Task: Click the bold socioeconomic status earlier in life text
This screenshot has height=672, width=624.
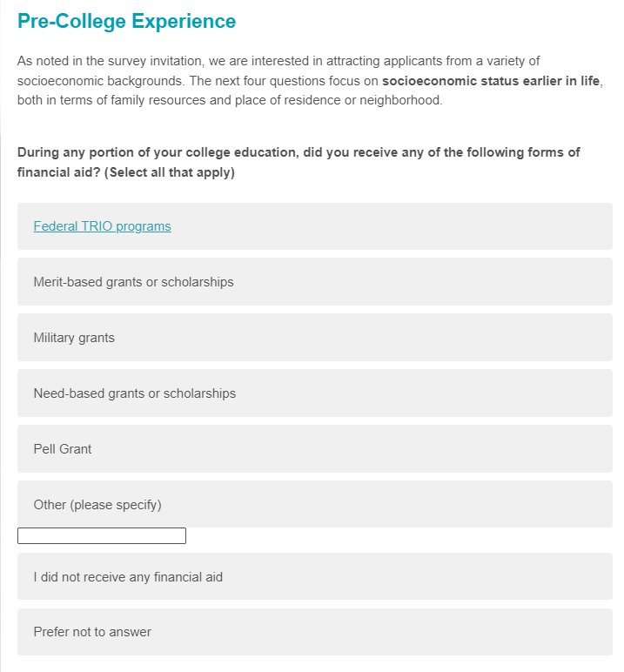Action: click(x=491, y=80)
